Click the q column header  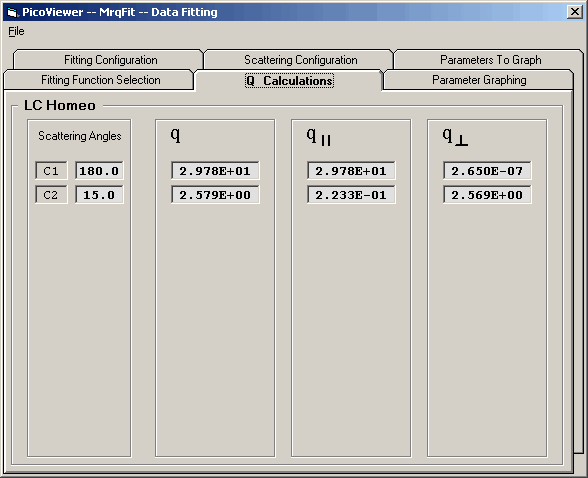point(176,135)
